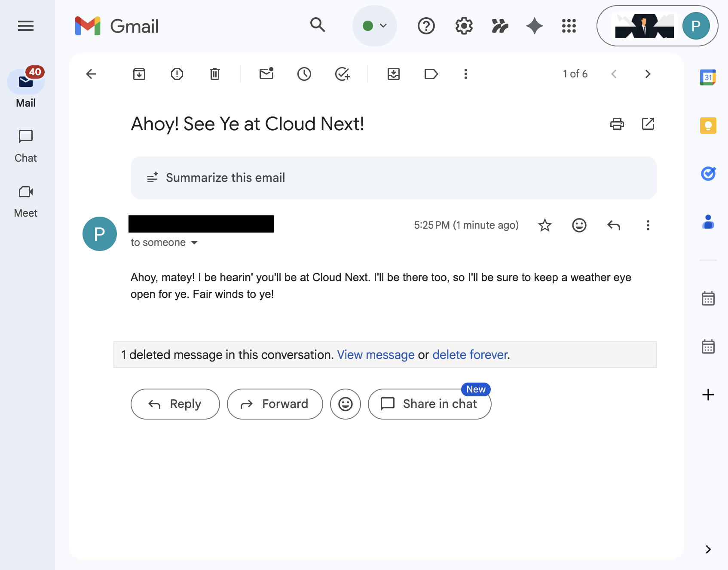The width and height of the screenshot is (728, 570).
Task: Open the main menu hamburger
Action: [26, 26]
